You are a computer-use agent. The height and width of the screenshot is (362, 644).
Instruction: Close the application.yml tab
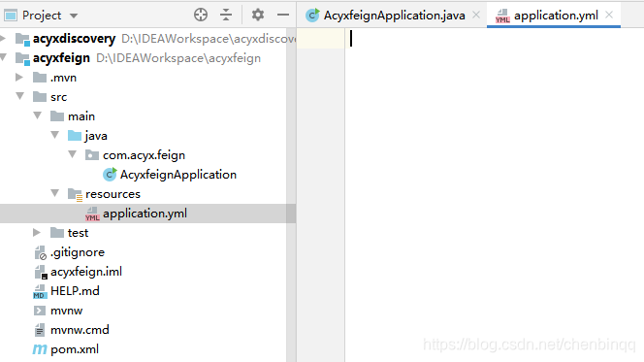(x=609, y=15)
